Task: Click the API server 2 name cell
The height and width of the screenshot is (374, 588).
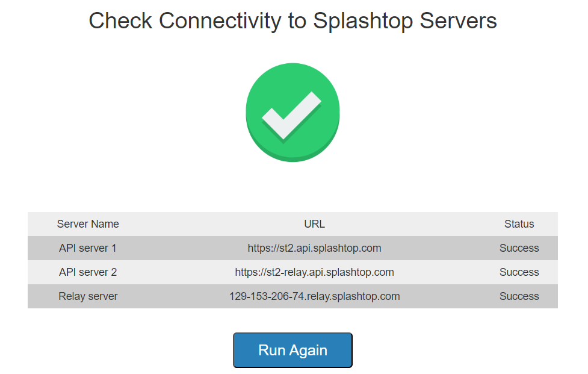Action: (88, 272)
